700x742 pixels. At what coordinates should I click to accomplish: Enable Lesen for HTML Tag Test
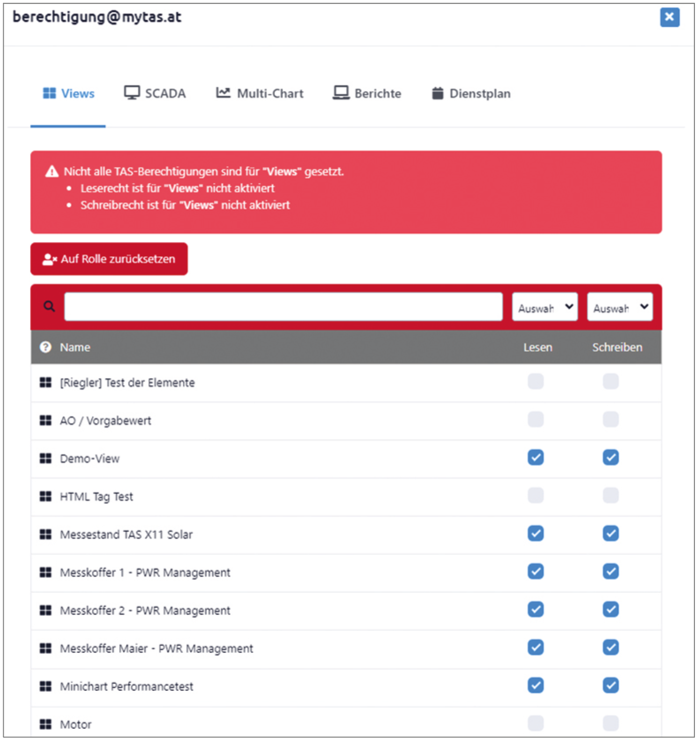(x=536, y=495)
